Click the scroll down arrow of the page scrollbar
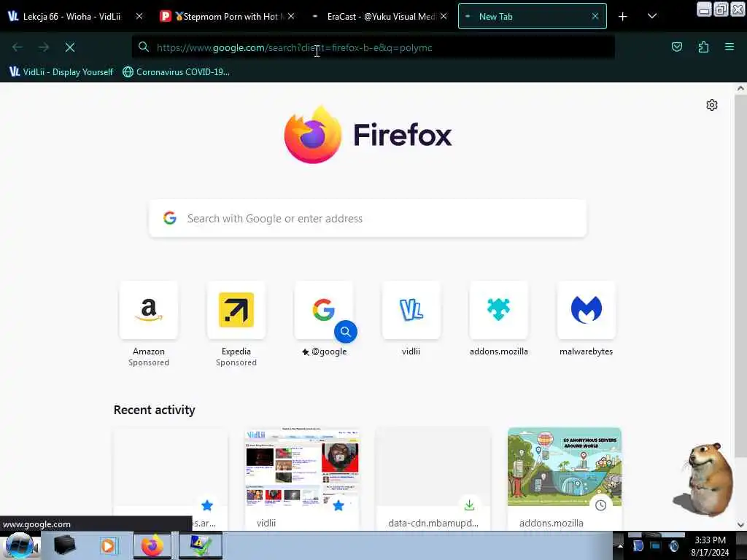This screenshot has width=747, height=560. tap(740, 525)
